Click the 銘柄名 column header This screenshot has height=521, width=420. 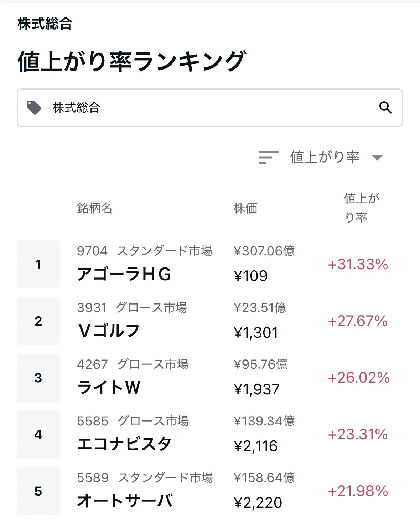pos(95,208)
